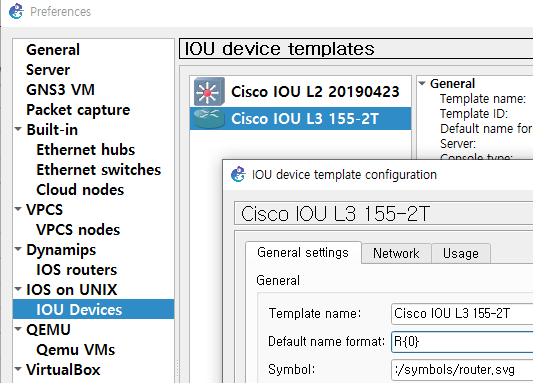This screenshot has height=383, width=533.
Task: Select Cisco IOU L3 155-2T template
Action: pos(300,119)
